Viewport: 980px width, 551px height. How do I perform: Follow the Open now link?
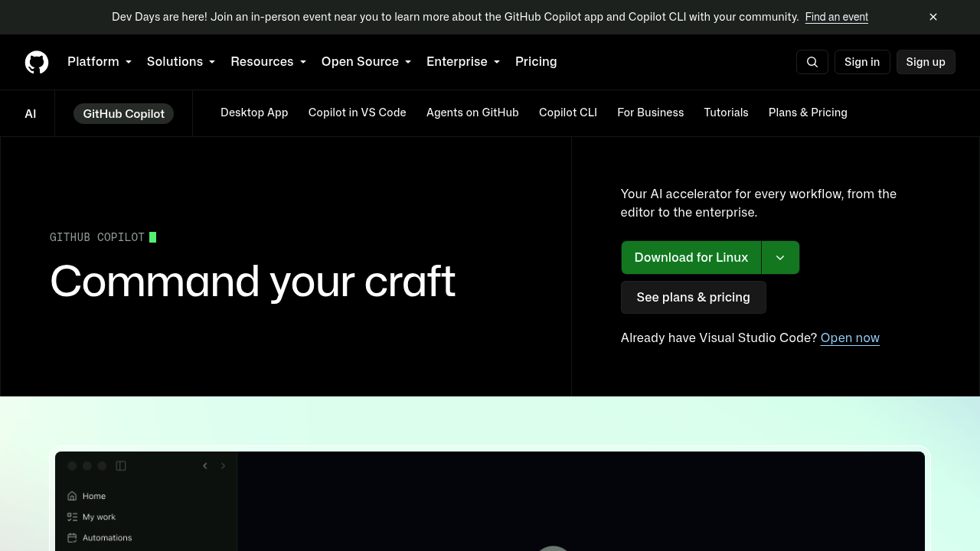click(850, 337)
